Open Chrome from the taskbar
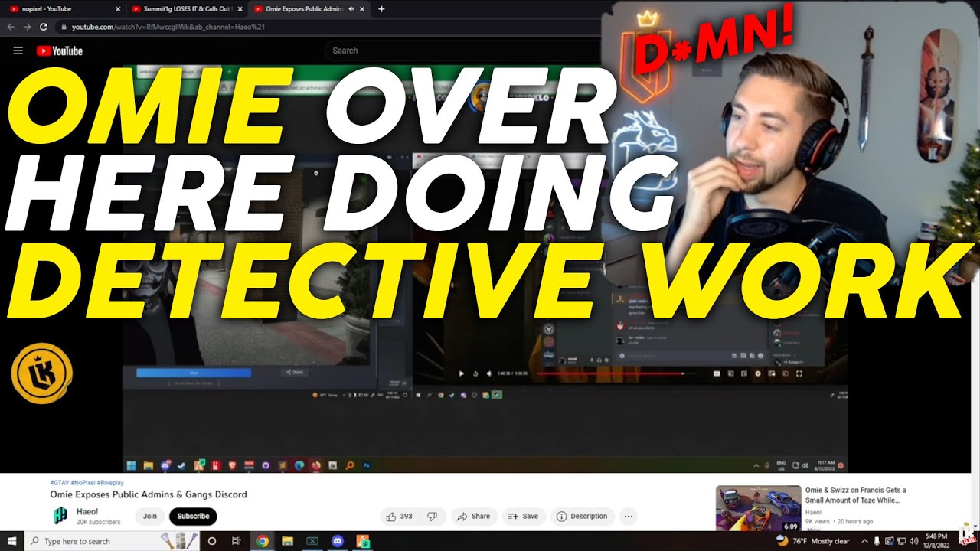 [x=263, y=541]
